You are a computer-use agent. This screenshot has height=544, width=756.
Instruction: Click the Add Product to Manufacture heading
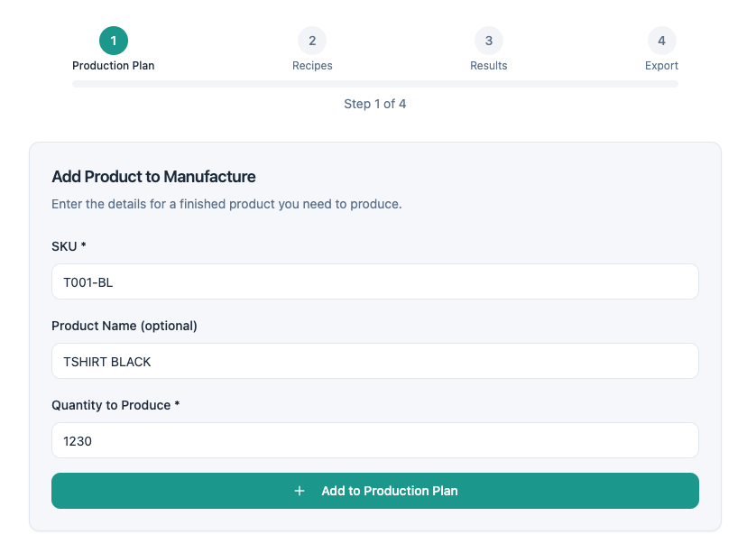[x=153, y=177]
